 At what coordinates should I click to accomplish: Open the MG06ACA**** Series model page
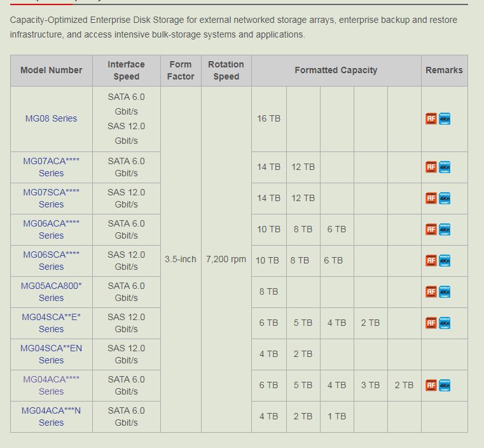51,229
